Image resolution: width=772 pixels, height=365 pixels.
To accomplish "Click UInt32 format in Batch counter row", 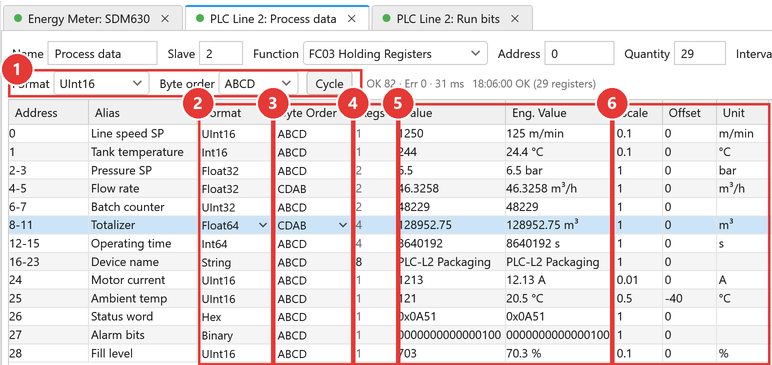I will click(x=236, y=207).
